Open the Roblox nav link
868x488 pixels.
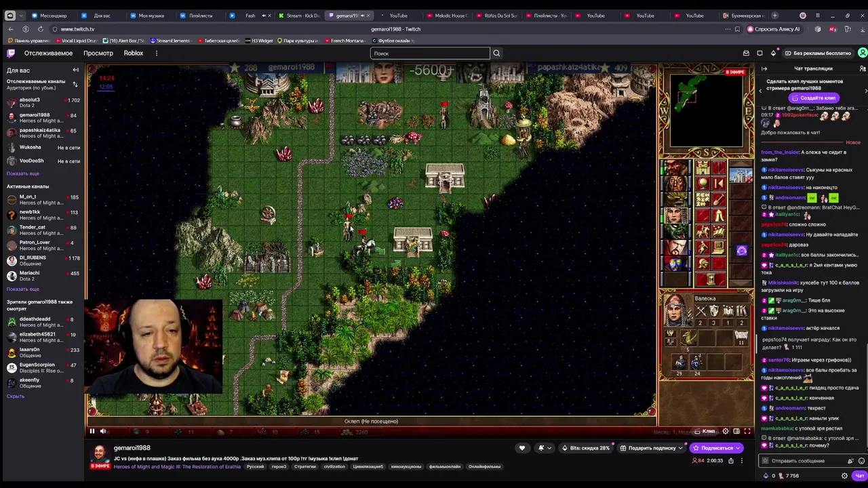[134, 53]
